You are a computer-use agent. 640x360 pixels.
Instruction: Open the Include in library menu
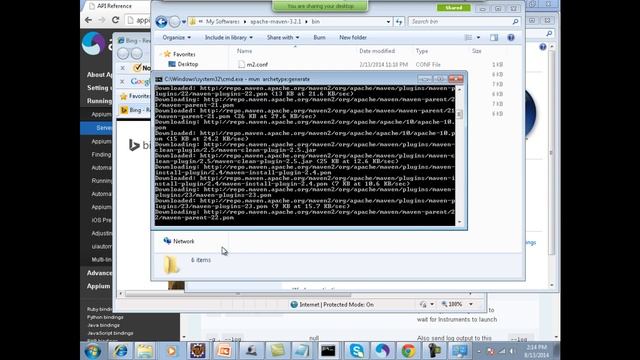229,38
